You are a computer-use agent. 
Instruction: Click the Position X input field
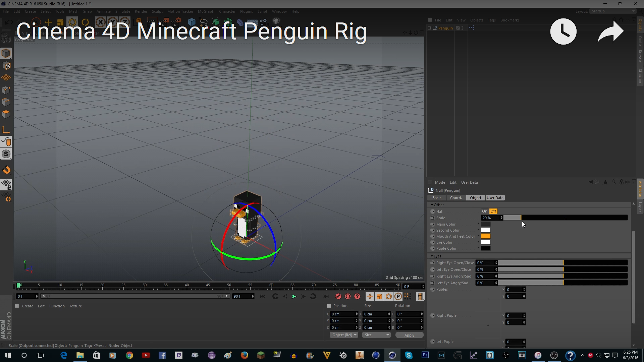344,314
